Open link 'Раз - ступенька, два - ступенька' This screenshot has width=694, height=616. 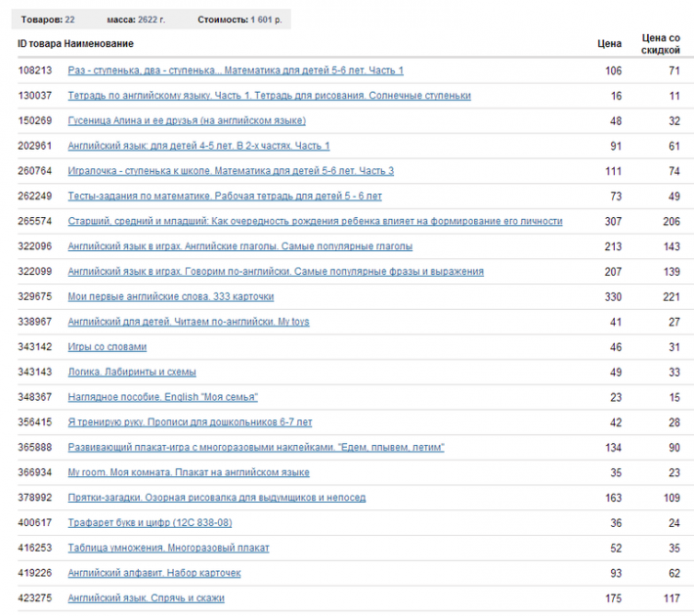click(235, 70)
